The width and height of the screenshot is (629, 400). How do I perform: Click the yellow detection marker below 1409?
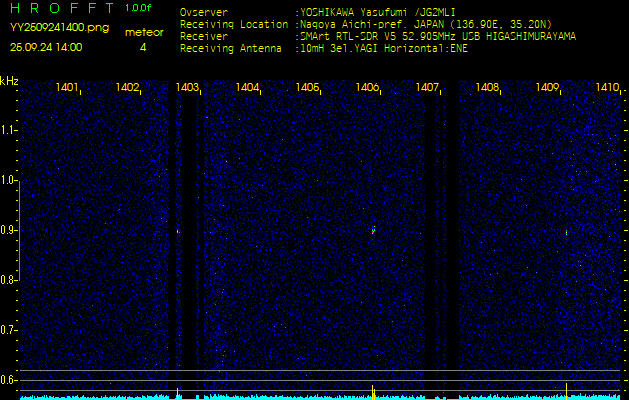[566, 391]
